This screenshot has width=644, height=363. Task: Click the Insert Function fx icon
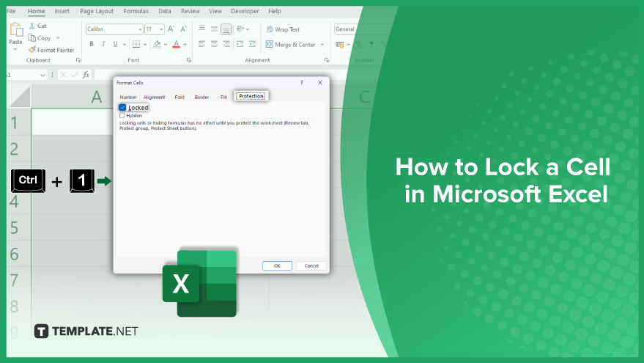[x=86, y=74]
